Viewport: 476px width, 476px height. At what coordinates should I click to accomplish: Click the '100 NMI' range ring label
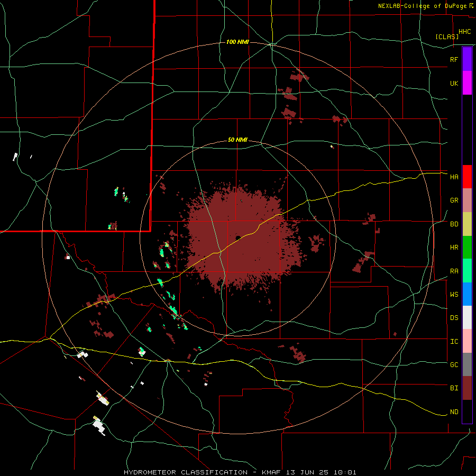click(x=237, y=42)
